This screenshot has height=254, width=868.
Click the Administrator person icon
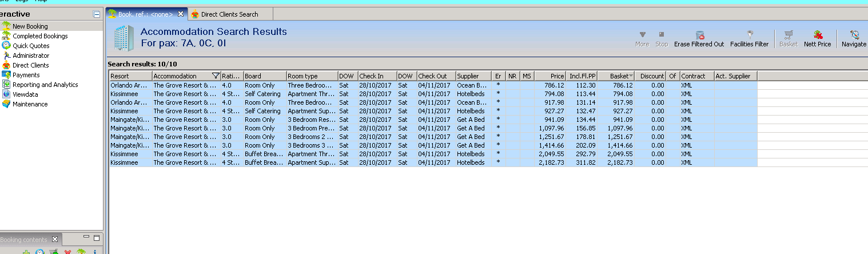pos(6,55)
